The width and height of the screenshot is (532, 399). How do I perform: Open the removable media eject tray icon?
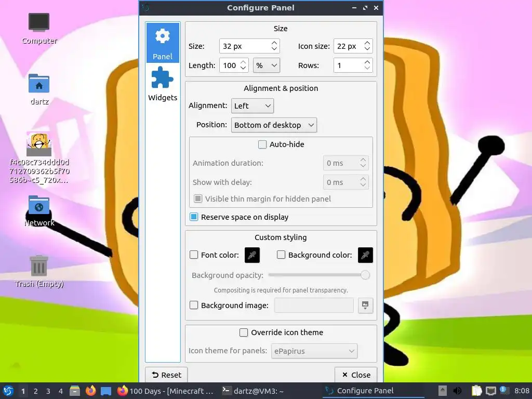point(443,391)
